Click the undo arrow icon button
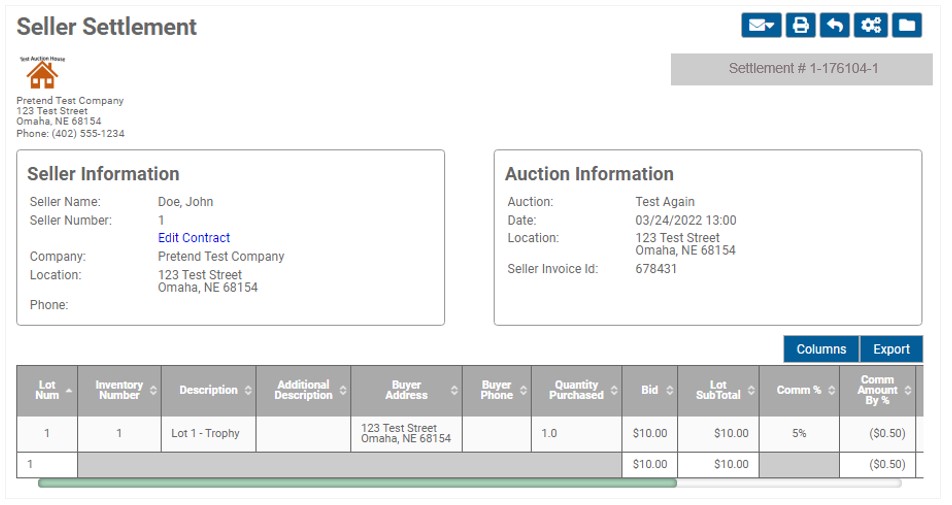Viewport: 952px width, 505px height. (x=835, y=25)
